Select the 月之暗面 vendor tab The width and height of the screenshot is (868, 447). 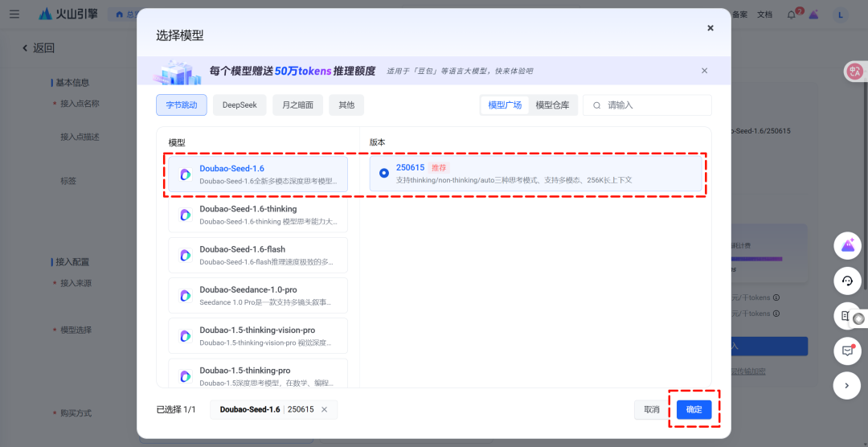pyautogui.click(x=298, y=105)
